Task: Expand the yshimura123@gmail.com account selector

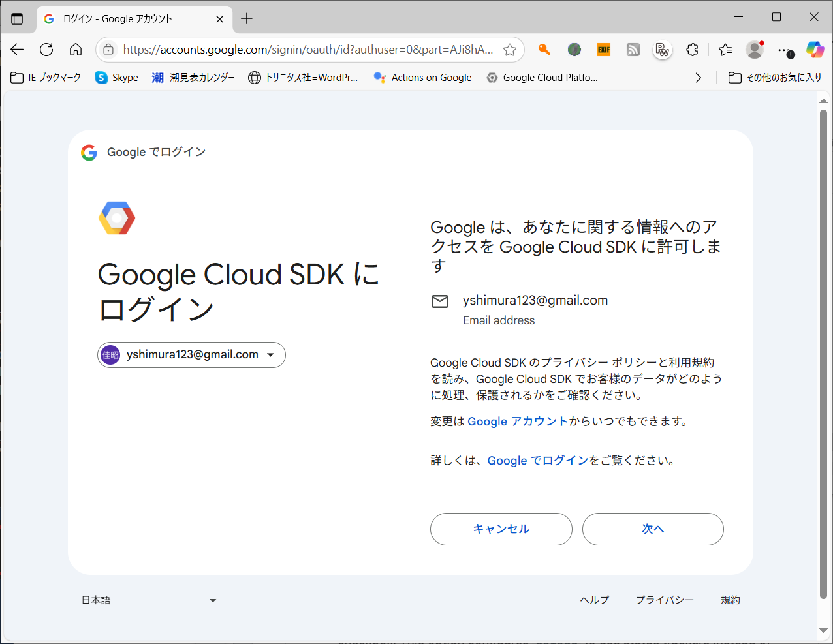Action: [x=191, y=355]
